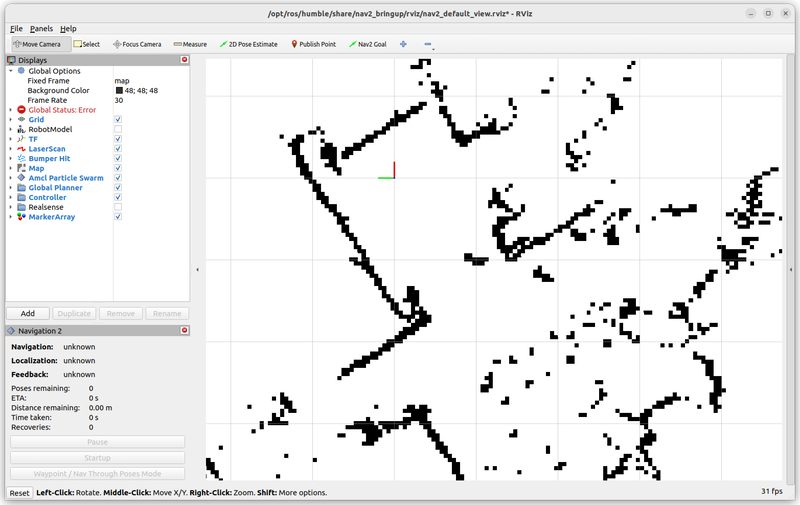Open the Panels menu

pos(41,29)
